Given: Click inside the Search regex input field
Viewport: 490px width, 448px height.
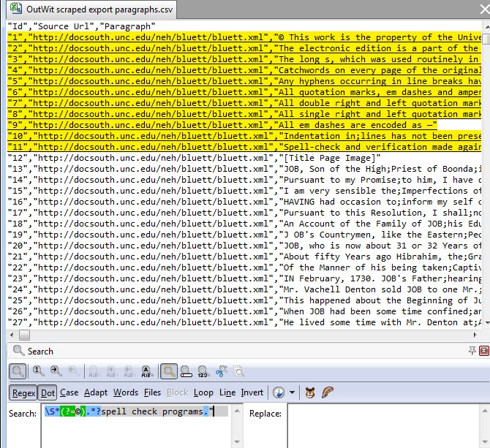Looking at the screenshot, I should [137, 426].
